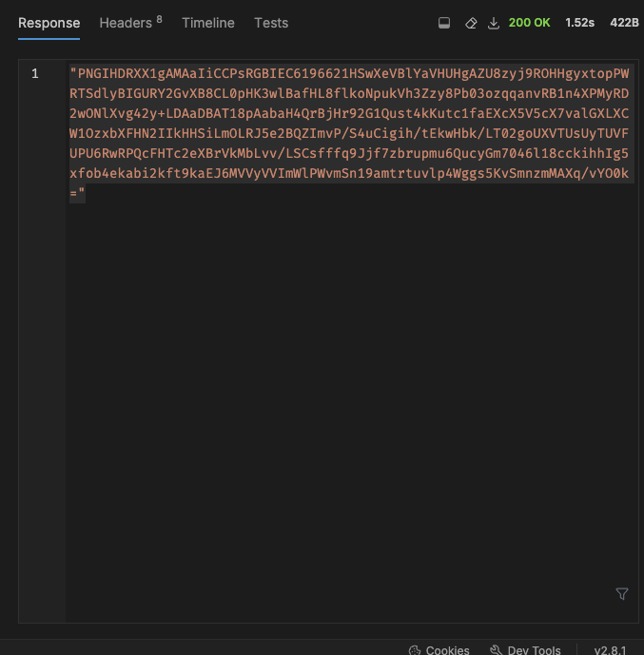Click the 422B response size
Screen dimensions: 644x655
pos(624,23)
